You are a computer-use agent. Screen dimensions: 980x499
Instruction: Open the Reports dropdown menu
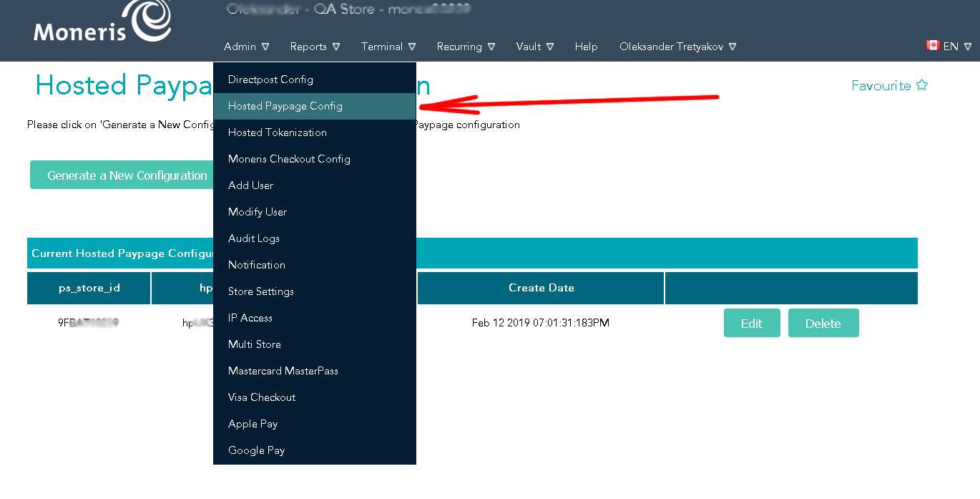[x=315, y=47]
